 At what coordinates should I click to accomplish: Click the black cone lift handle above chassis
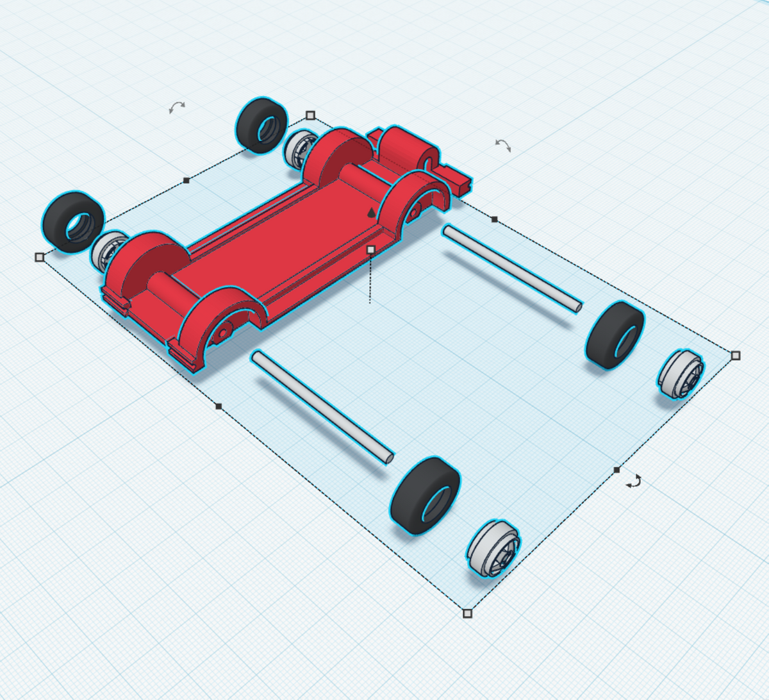(x=372, y=213)
